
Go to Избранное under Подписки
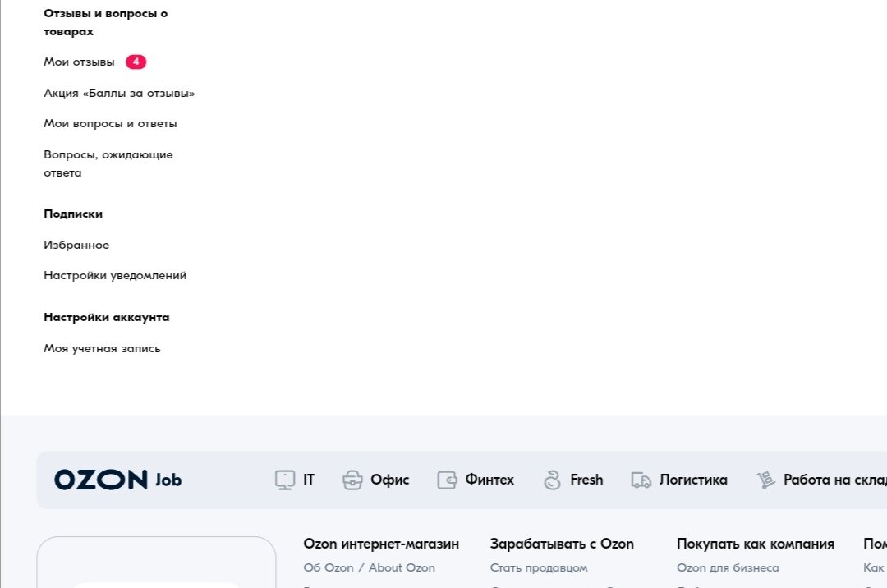(77, 244)
